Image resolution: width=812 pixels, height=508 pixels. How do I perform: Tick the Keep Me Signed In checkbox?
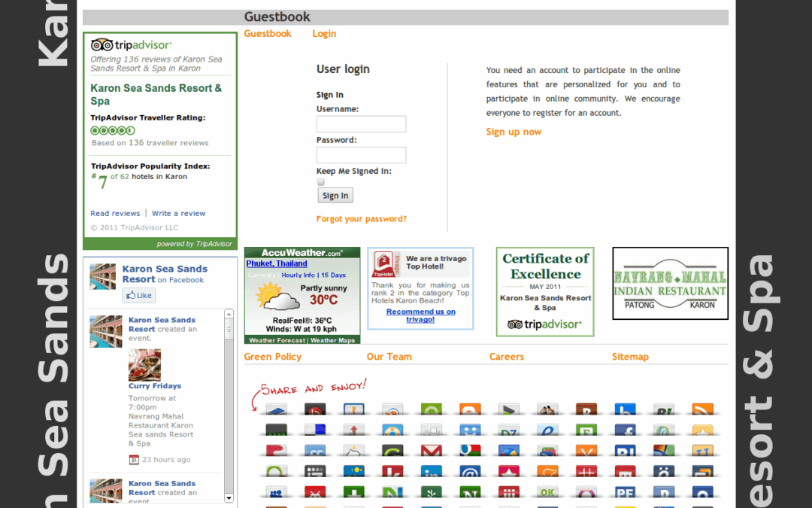click(x=320, y=182)
